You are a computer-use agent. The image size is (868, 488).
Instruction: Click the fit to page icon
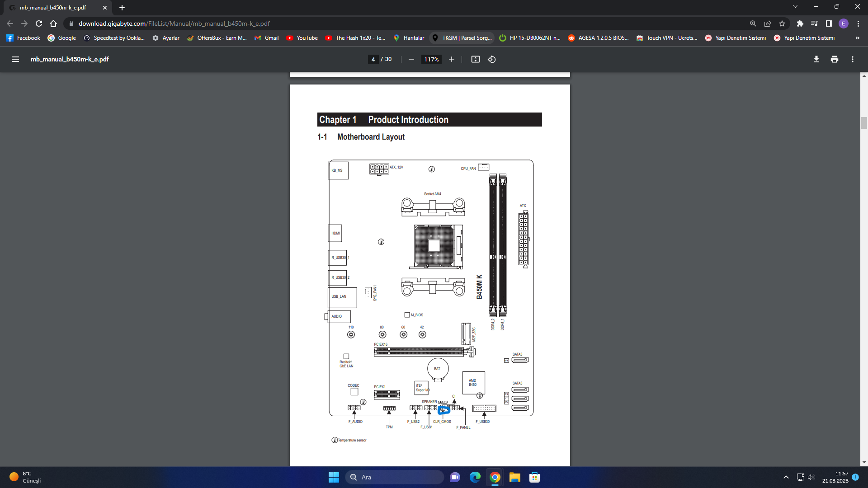point(475,59)
